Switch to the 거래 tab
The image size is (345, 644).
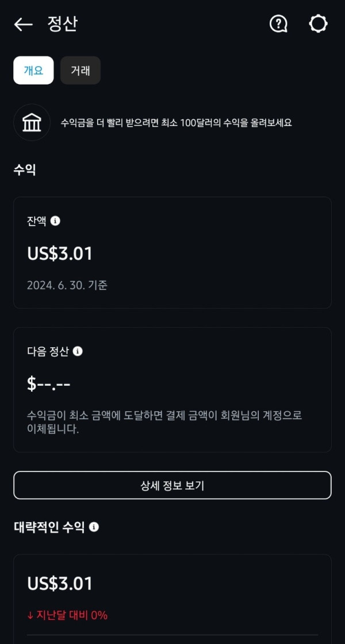point(80,70)
